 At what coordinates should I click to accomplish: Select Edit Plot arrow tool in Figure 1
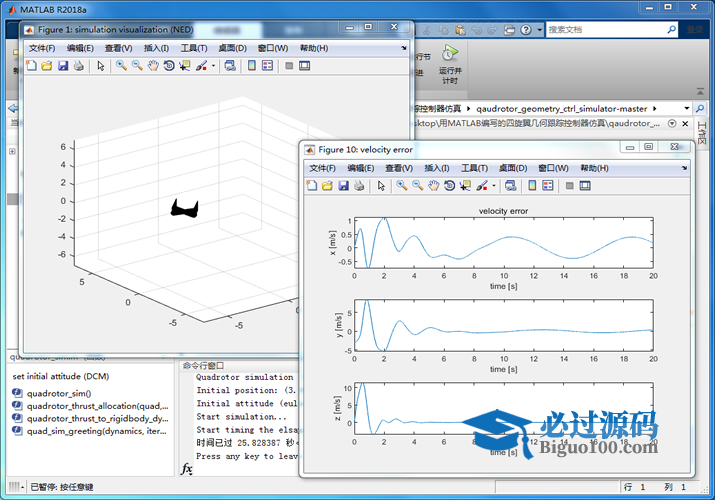point(101,66)
